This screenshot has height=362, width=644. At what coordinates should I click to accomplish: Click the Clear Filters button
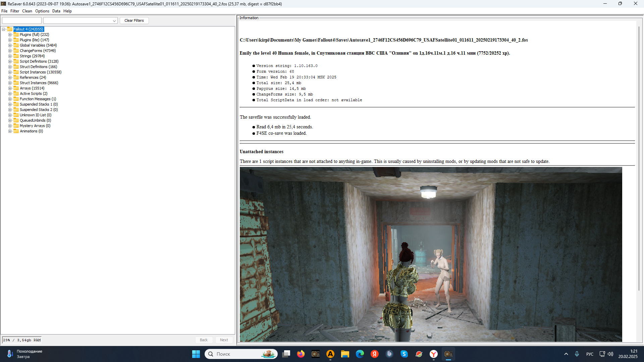[x=134, y=20]
